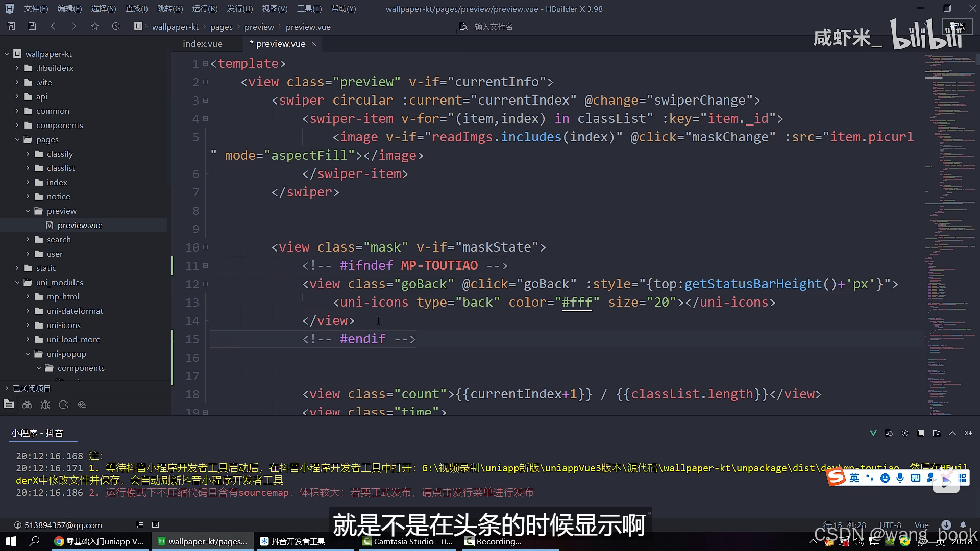This screenshot has height=551, width=980.
Task: Click the new terminal icon in console toolbar
Action: [937, 433]
